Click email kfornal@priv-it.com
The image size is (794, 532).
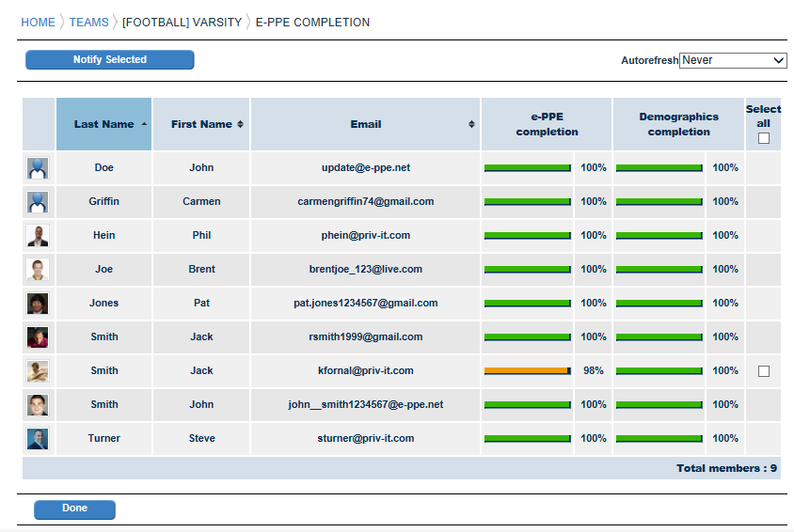(x=366, y=370)
